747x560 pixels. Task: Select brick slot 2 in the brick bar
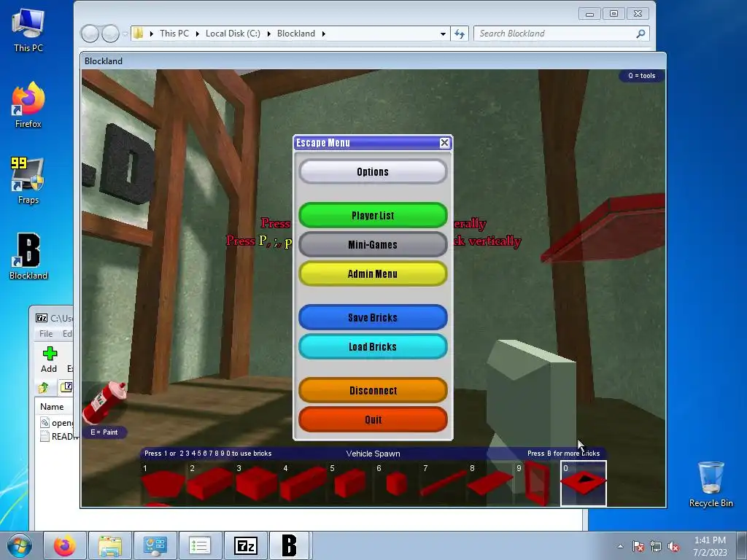pos(210,484)
